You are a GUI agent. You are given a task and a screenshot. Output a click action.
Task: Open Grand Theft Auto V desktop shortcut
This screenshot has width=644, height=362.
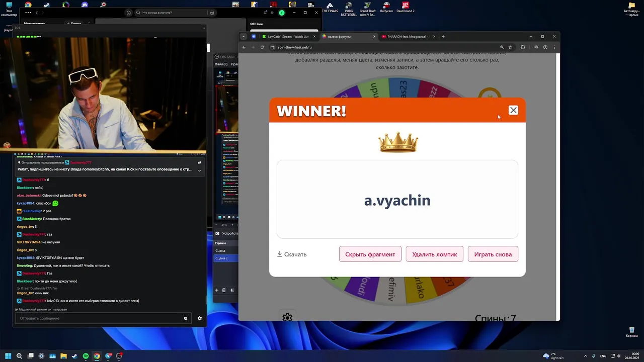pos(368,9)
